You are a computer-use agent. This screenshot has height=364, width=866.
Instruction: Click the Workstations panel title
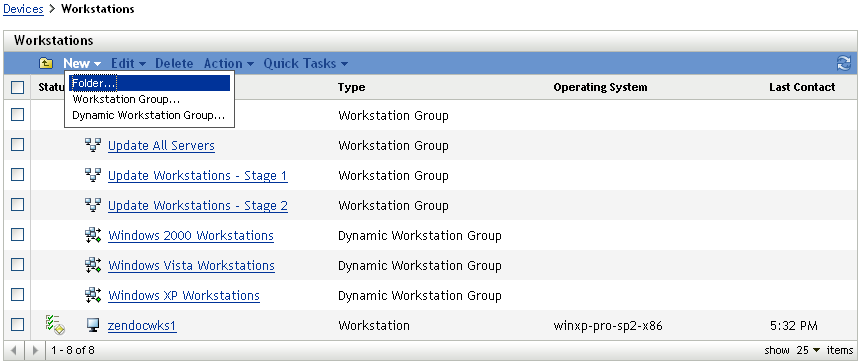pos(54,40)
